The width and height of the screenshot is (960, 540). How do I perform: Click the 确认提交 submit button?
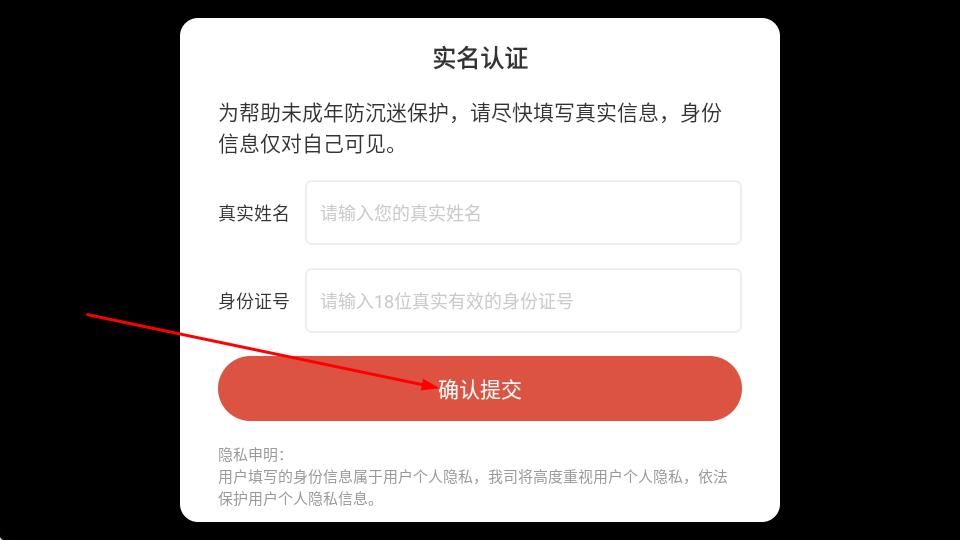pos(479,388)
